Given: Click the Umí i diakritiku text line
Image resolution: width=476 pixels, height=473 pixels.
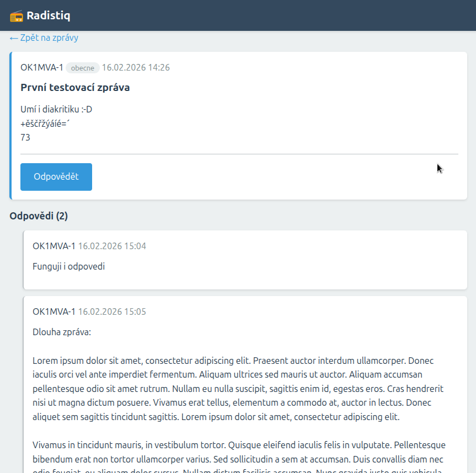Looking at the screenshot, I should tap(56, 109).
